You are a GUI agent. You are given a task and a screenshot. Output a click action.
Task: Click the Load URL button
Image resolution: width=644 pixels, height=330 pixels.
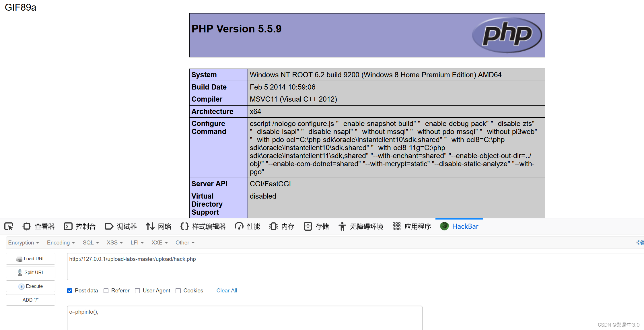click(30, 259)
